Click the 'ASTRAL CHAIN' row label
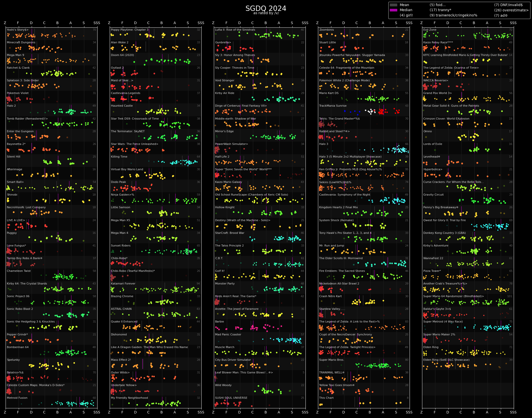 (121, 309)
